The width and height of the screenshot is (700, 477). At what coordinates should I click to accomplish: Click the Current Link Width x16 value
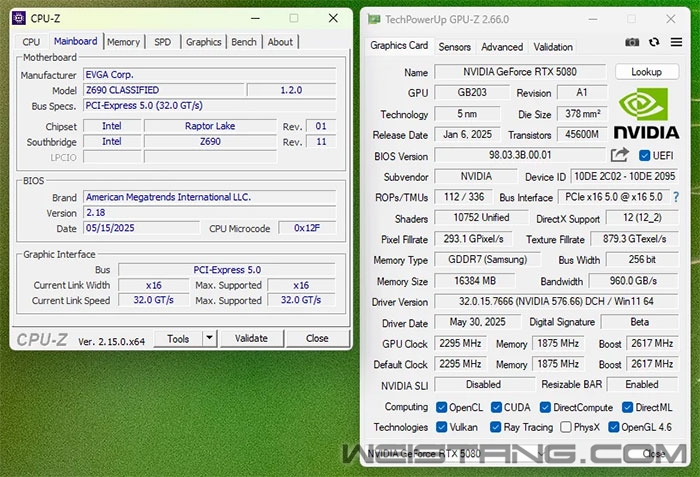pos(154,285)
